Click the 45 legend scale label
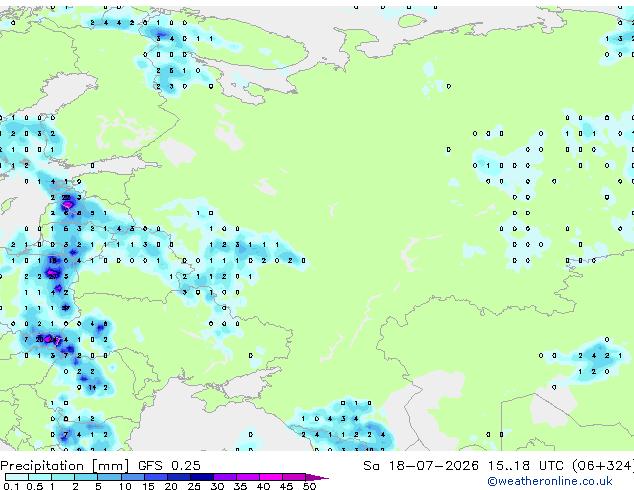The height and width of the screenshot is (490, 634). point(286,486)
